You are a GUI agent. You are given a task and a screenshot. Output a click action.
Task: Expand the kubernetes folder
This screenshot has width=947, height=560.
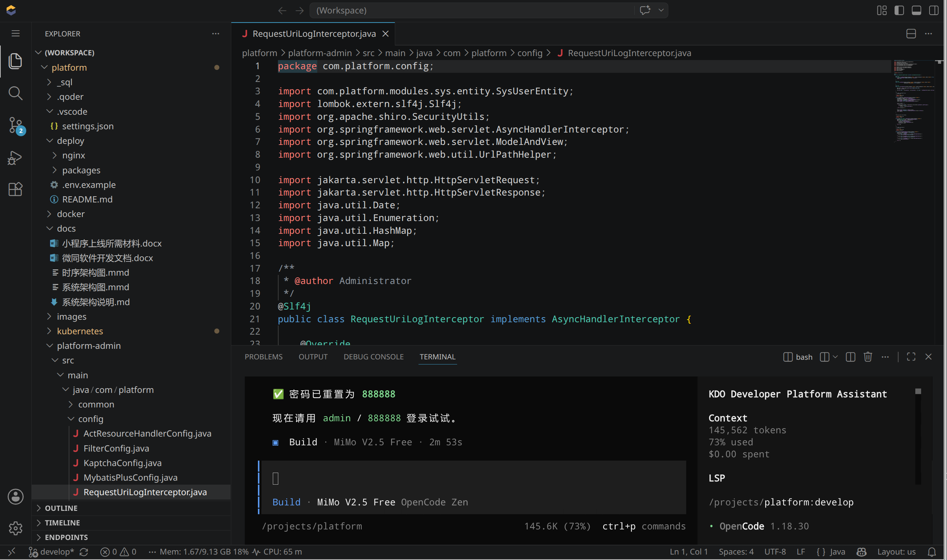[131, 331]
